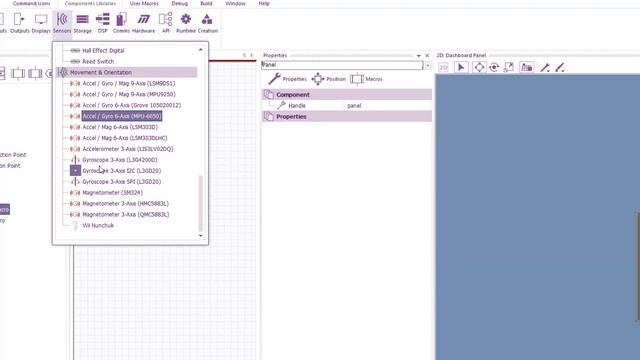Click sensor list scroll up arrow
This screenshot has width=640, height=360.
[200, 50]
